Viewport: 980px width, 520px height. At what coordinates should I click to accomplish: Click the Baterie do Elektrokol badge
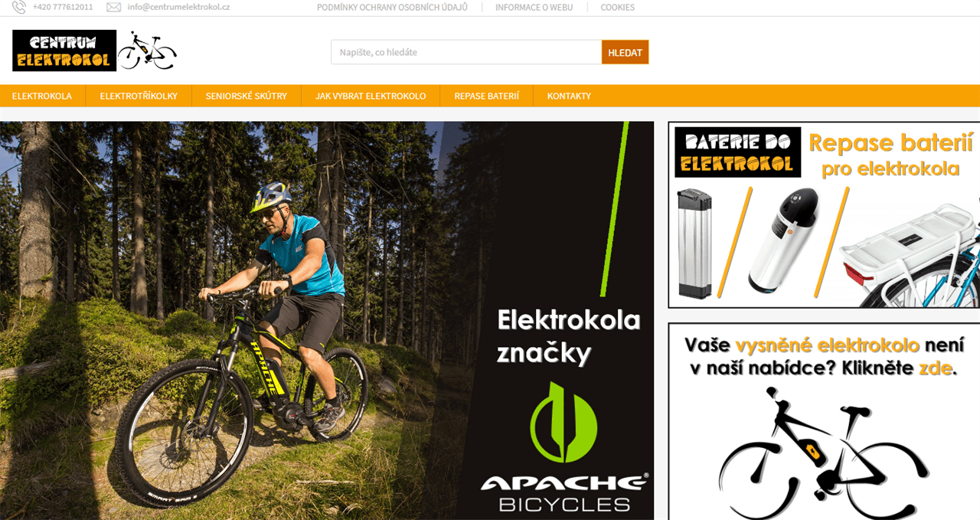pos(738,152)
